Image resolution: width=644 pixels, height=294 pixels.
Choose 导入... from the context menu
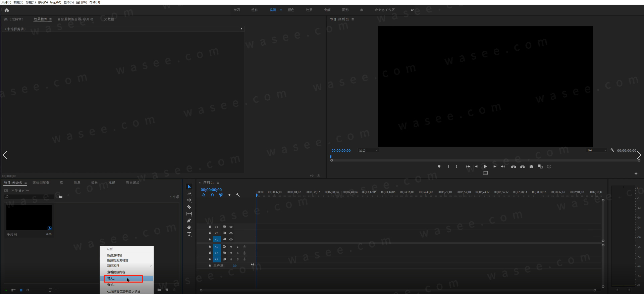(127, 279)
